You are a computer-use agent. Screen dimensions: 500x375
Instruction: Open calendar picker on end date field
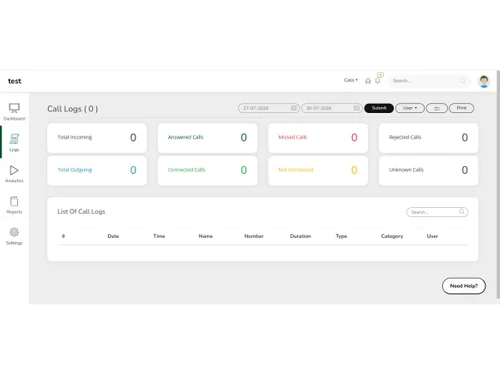357,108
